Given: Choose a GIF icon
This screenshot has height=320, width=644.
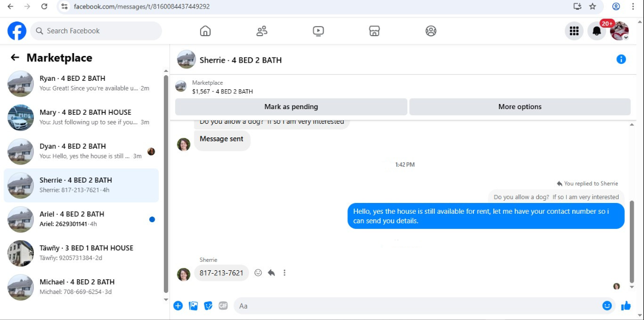Looking at the screenshot, I should [223, 306].
